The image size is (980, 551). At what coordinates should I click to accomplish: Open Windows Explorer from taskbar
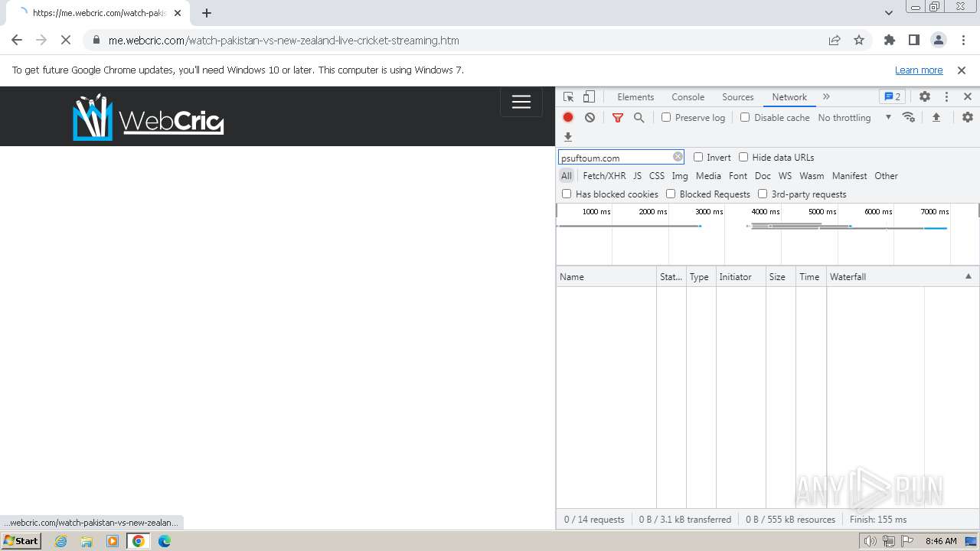coord(87,541)
